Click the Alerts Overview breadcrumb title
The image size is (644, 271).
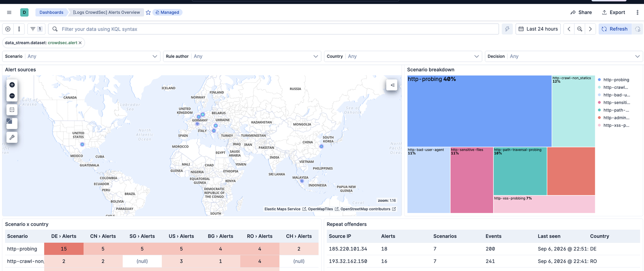[107, 12]
